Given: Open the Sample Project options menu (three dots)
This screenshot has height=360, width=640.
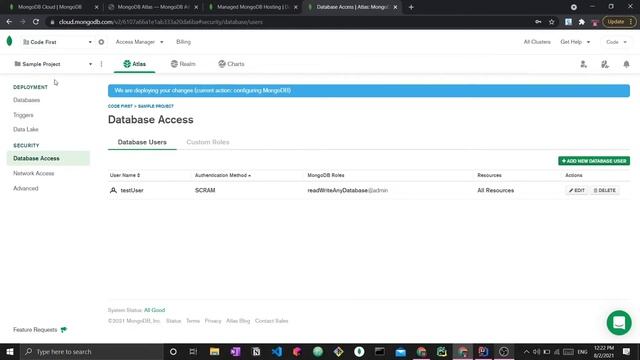Looking at the screenshot, I should pos(102,64).
